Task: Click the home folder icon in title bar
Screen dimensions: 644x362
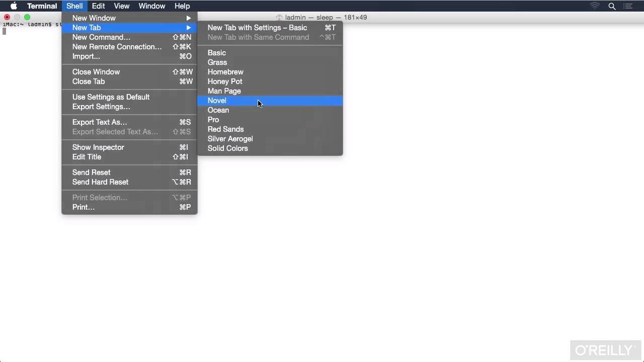Action: pos(279,18)
